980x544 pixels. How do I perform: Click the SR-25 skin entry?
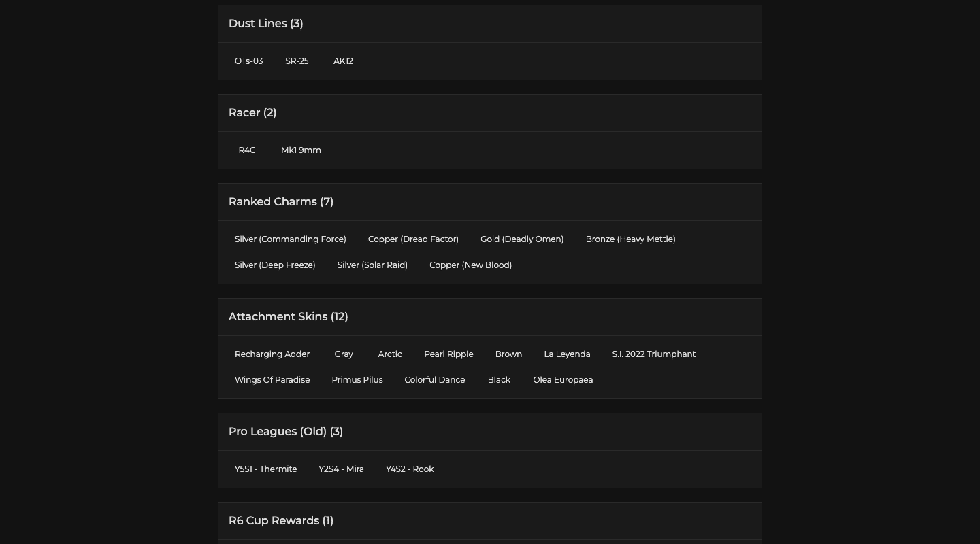(297, 61)
